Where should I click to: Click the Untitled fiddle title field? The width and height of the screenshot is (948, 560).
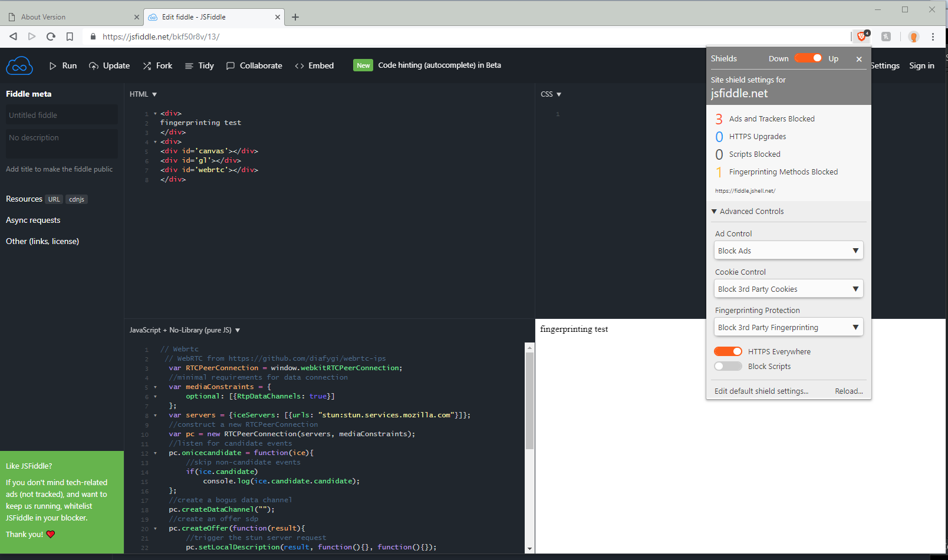62,115
